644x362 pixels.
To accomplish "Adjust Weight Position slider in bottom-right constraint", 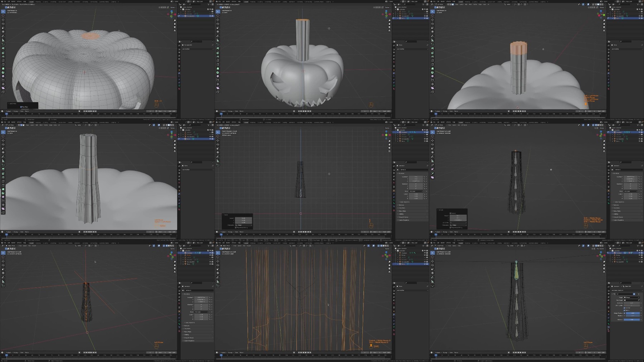I will pyautogui.click(x=633, y=313).
